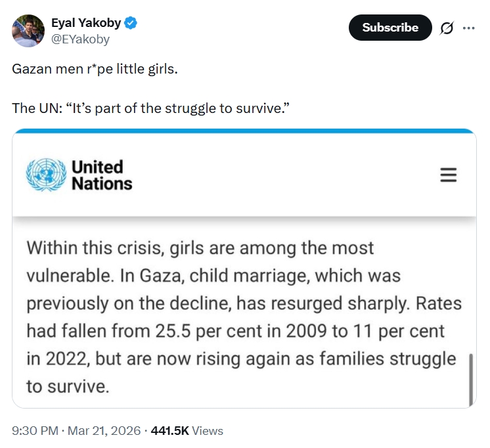Click "to survive." ending the UN paragraph
Viewport: 490px width, 448px height.
tap(67, 386)
